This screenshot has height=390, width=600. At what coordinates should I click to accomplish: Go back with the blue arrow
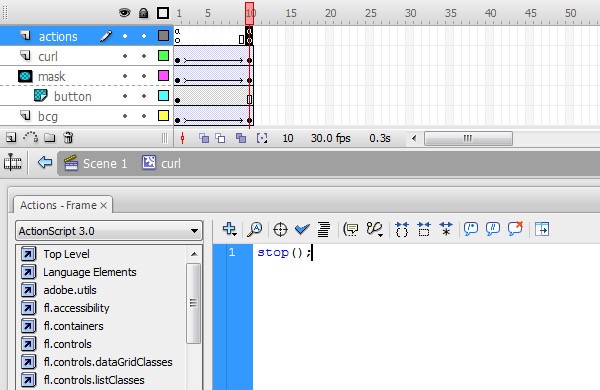[x=45, y=163]
